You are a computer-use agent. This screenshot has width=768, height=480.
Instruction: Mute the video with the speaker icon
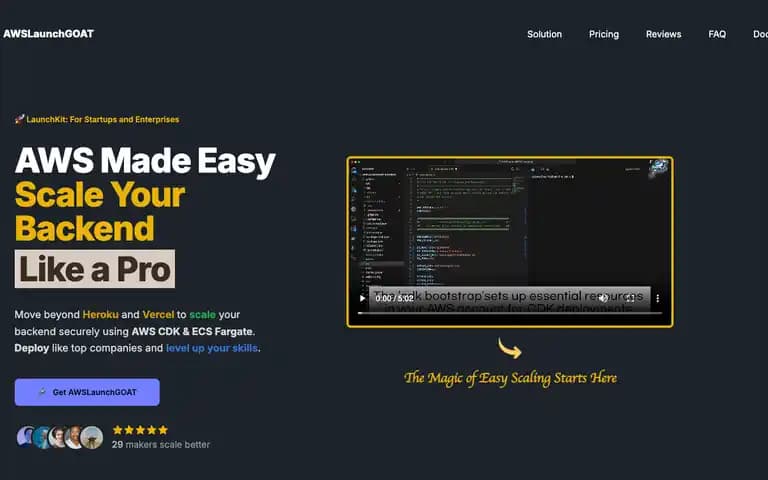click(603, 298)
